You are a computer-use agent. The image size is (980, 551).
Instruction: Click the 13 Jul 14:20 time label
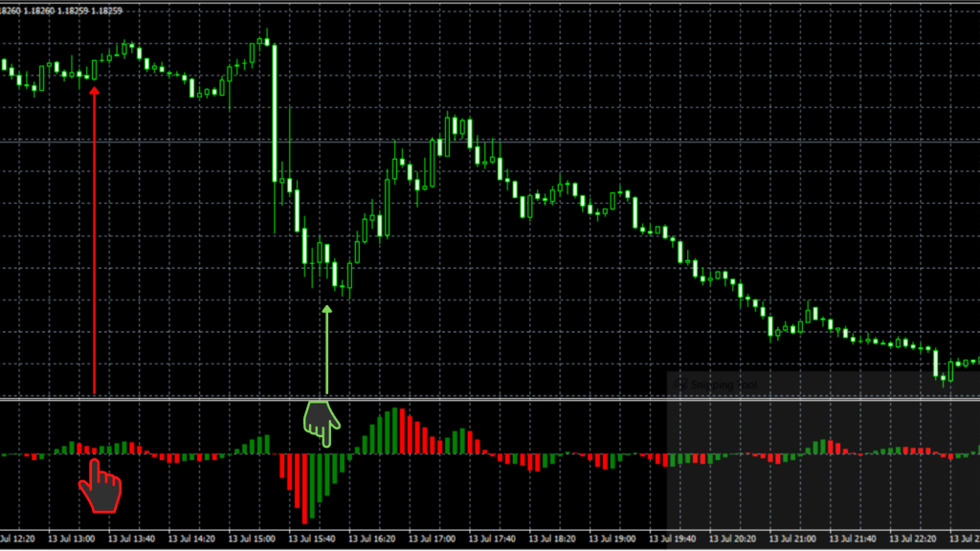click(194, 540)
